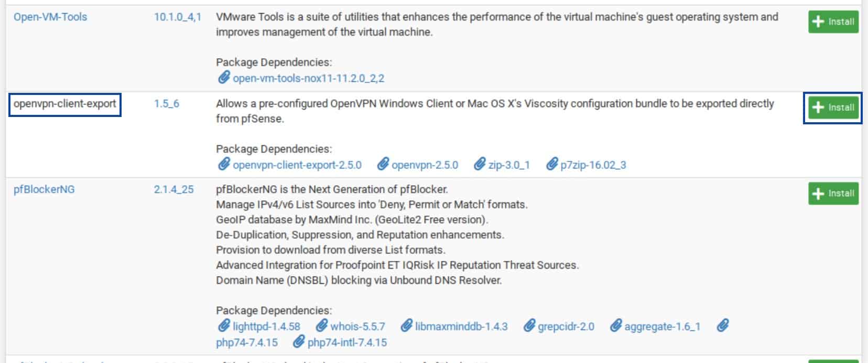Click paperclip icon beside aggregate-1.6_1

click(x=615, y=326)
